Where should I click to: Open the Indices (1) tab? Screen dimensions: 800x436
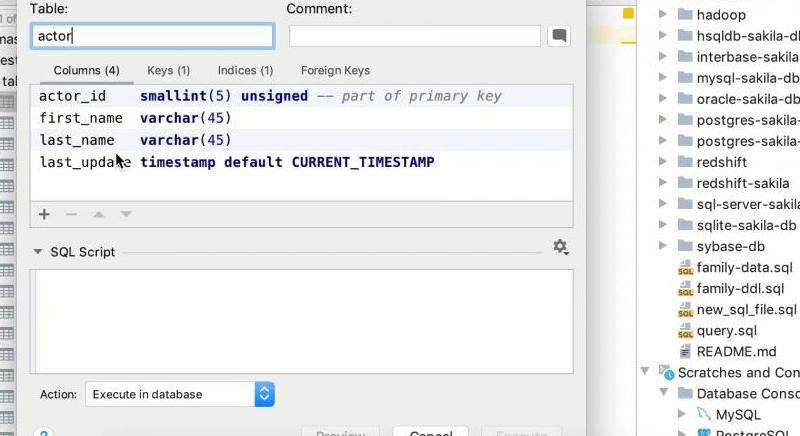tap(245, 71)
